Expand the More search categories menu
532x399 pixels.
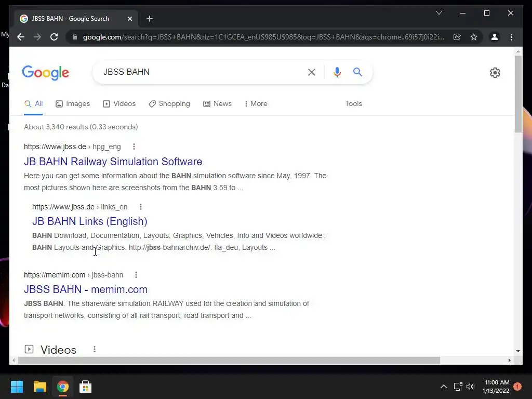(256, 104)
